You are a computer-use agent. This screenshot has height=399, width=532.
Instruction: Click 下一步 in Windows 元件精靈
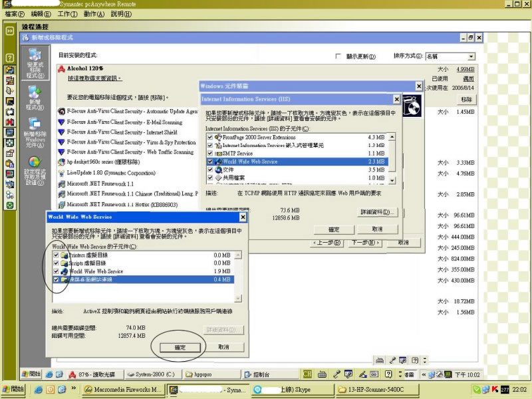pyautogui.click(x=365, y=243)
